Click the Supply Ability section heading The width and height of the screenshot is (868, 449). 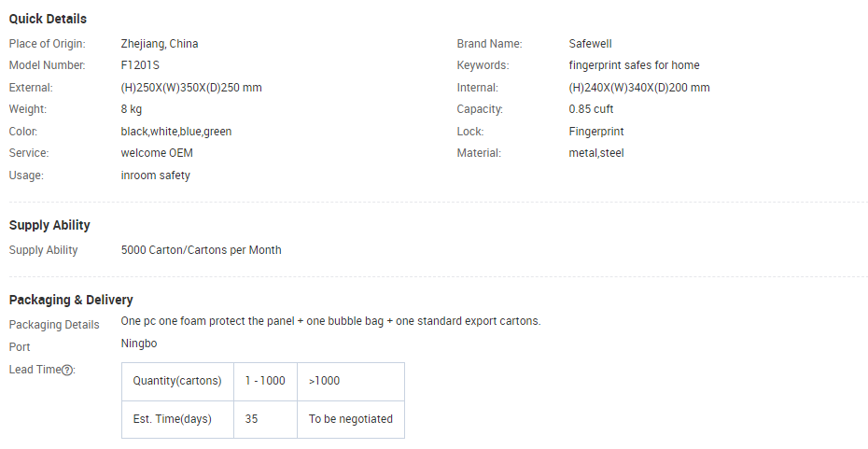pos(49,225)
